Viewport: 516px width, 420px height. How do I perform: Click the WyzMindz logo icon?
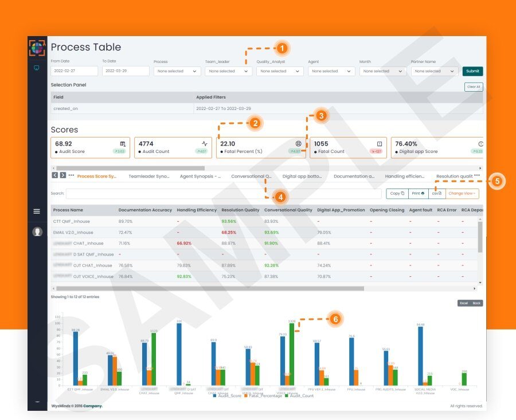coord(37,48)
